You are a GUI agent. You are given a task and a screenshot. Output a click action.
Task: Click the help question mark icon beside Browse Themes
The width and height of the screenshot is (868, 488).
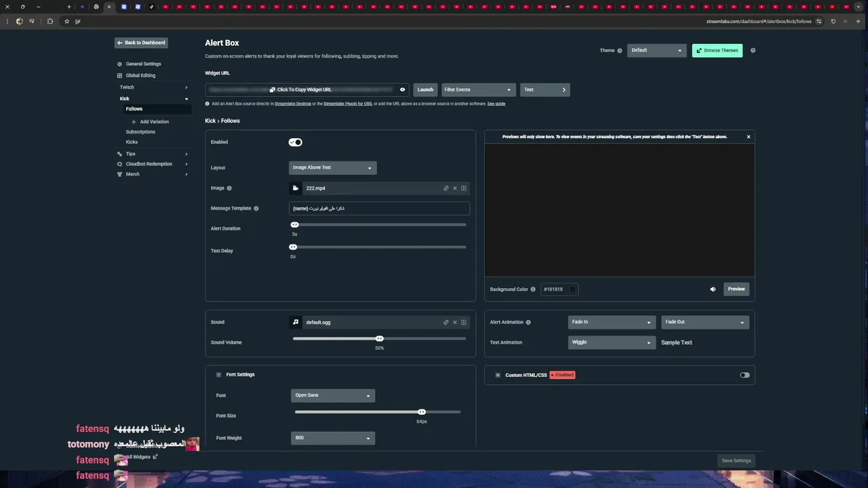[x=753, y=50]
